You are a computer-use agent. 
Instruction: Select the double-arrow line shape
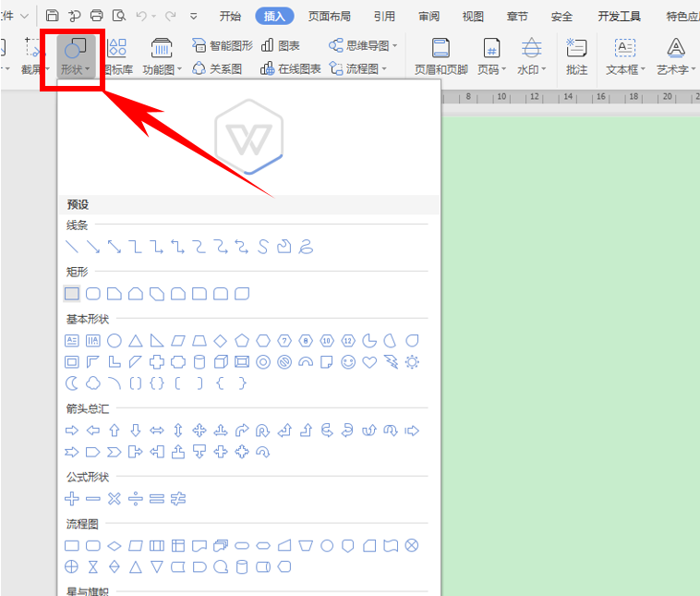pos(115,247)
